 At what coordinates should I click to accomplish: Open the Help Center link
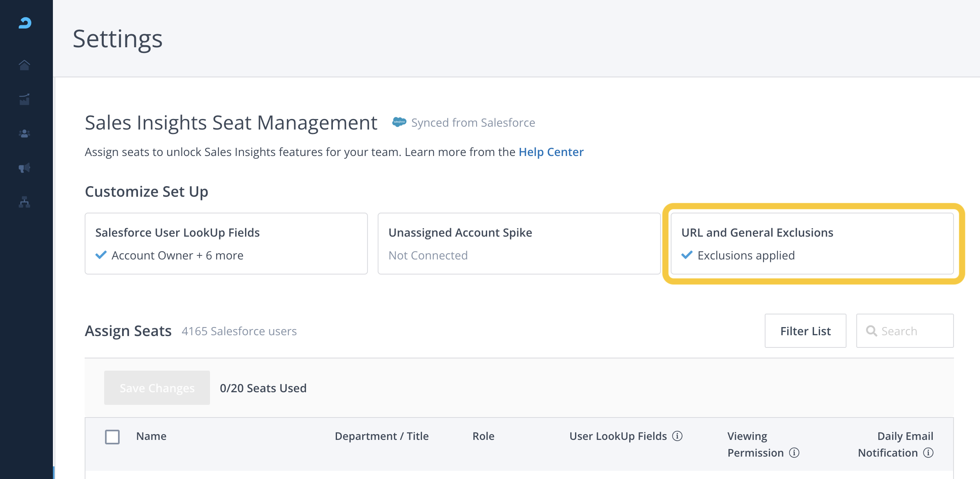click(551, 152)
